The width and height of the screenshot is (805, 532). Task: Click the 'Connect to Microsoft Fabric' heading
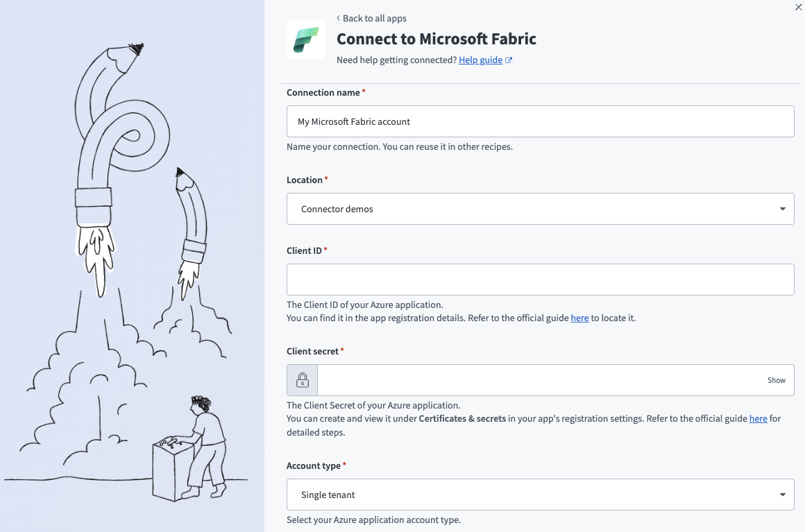[x=436, y=39]
